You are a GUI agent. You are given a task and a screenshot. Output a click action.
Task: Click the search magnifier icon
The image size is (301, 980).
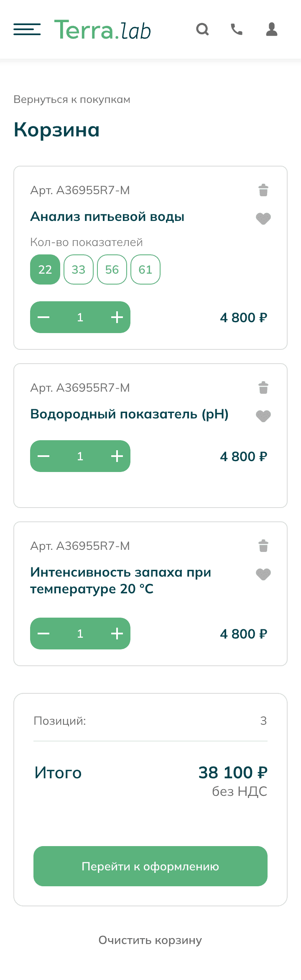[202, 29]
